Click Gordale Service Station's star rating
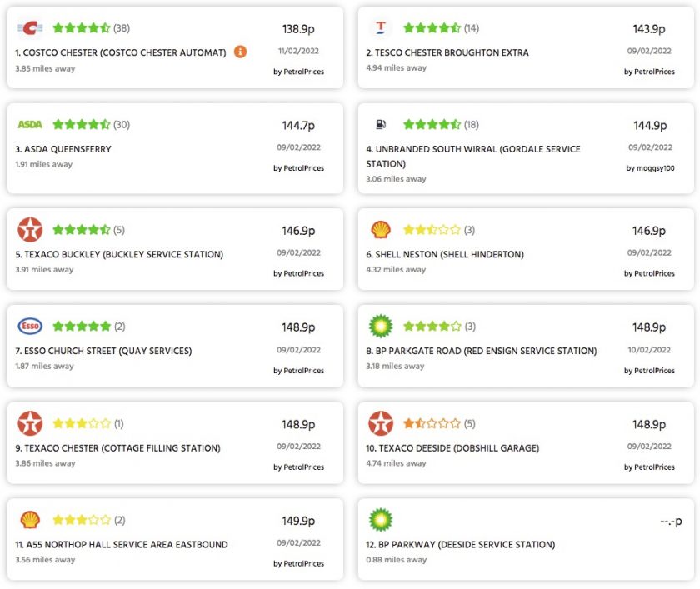The image size is (700, 589). pyautogui.click(x=432, y=124)
